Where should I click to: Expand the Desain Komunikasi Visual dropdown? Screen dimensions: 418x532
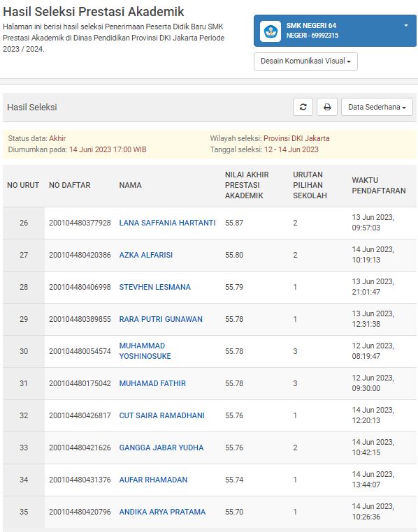[x=305, y=61]
